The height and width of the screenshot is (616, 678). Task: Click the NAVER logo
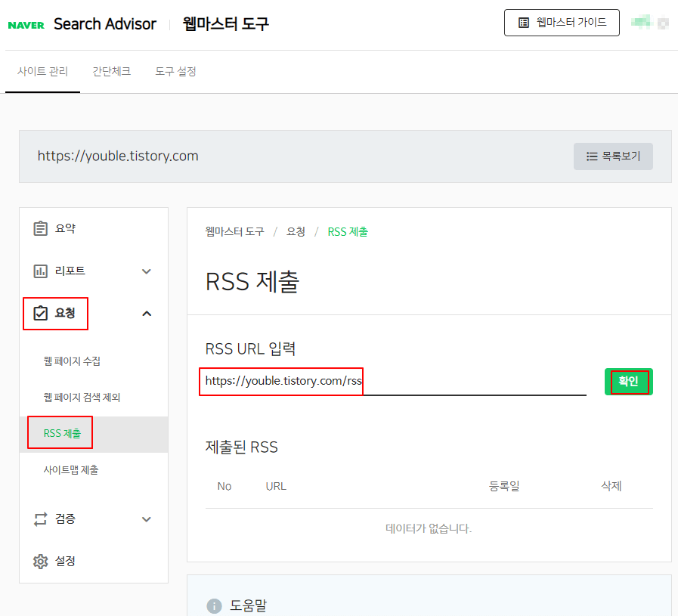26,23
